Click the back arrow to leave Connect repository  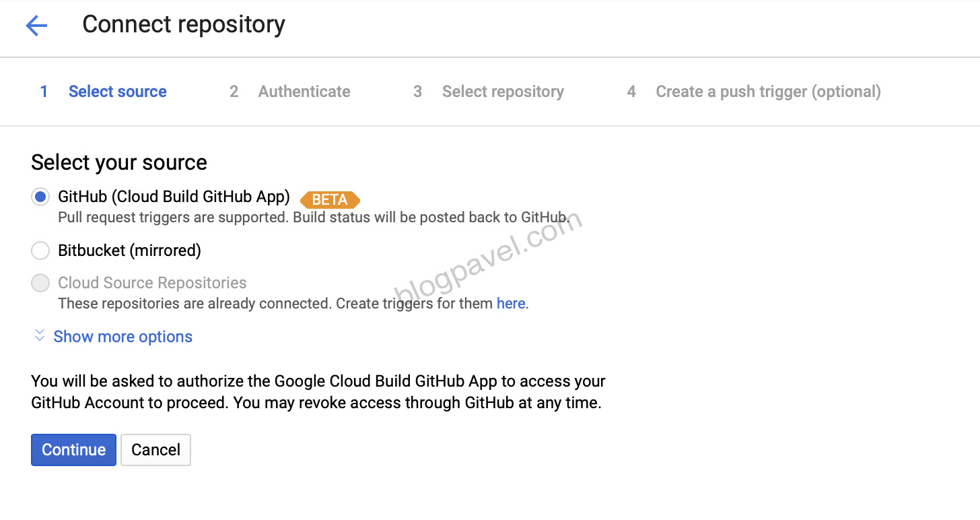[37, 25]
